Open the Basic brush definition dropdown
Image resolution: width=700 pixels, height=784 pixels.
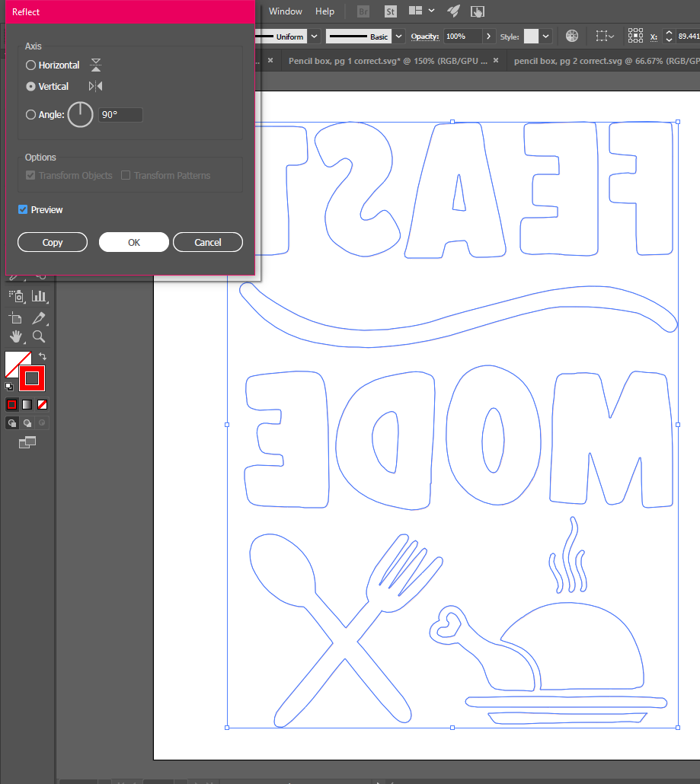click(x=398, y=37)
